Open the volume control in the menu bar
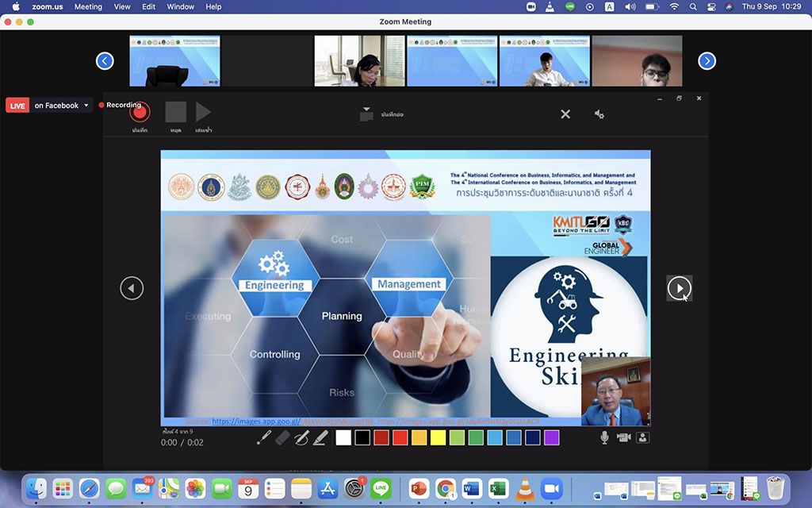Image resolution: width=812 pixels, height=508 pixels. coord(630,6)
